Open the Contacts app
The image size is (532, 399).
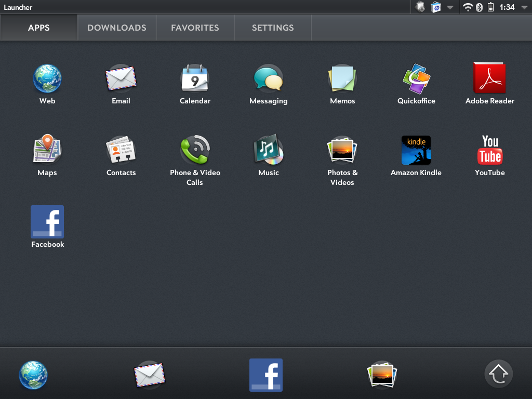(121, 150)
